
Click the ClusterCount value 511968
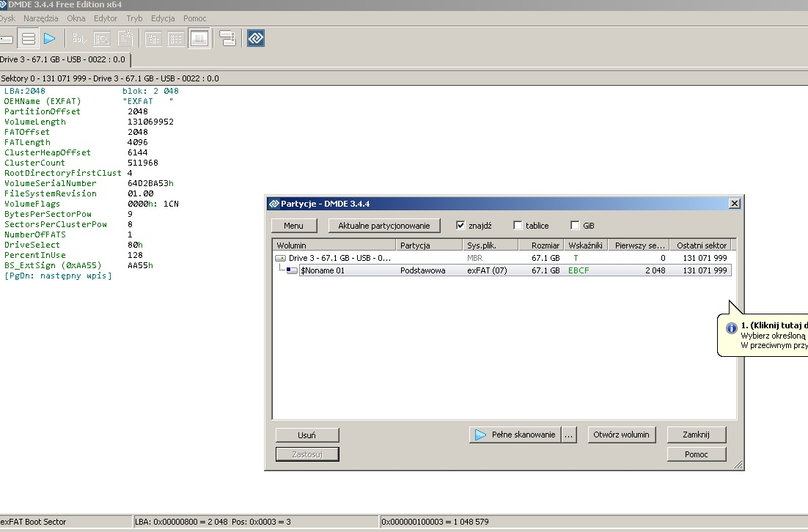(x=143, y=163)
